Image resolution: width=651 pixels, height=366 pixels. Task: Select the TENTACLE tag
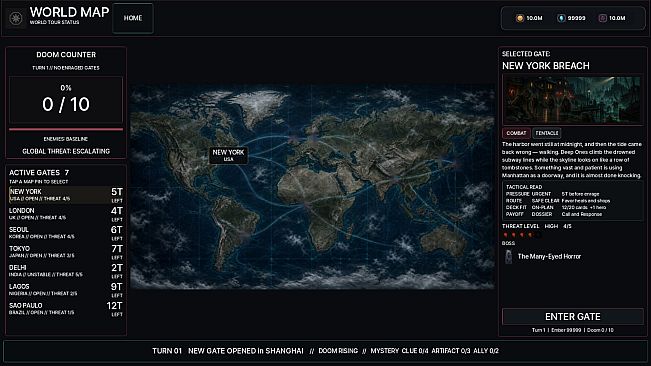(547, 133)
